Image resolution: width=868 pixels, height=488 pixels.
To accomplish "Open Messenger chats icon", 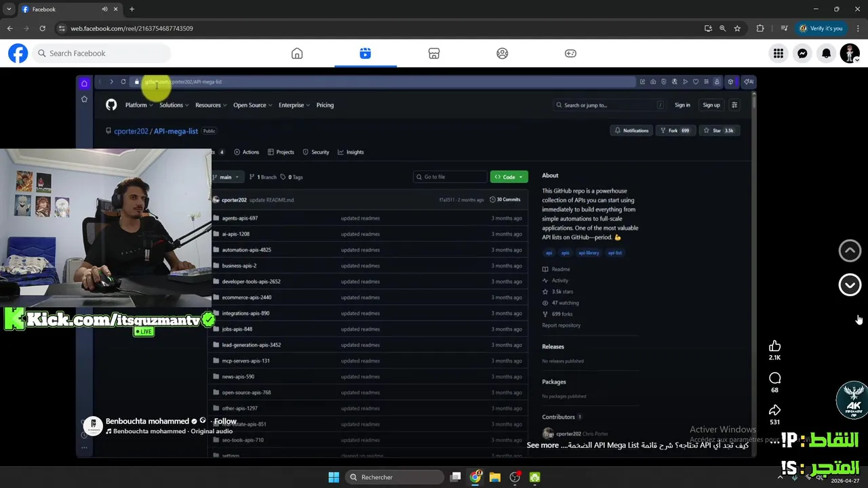I will click(x=802, y=54).
